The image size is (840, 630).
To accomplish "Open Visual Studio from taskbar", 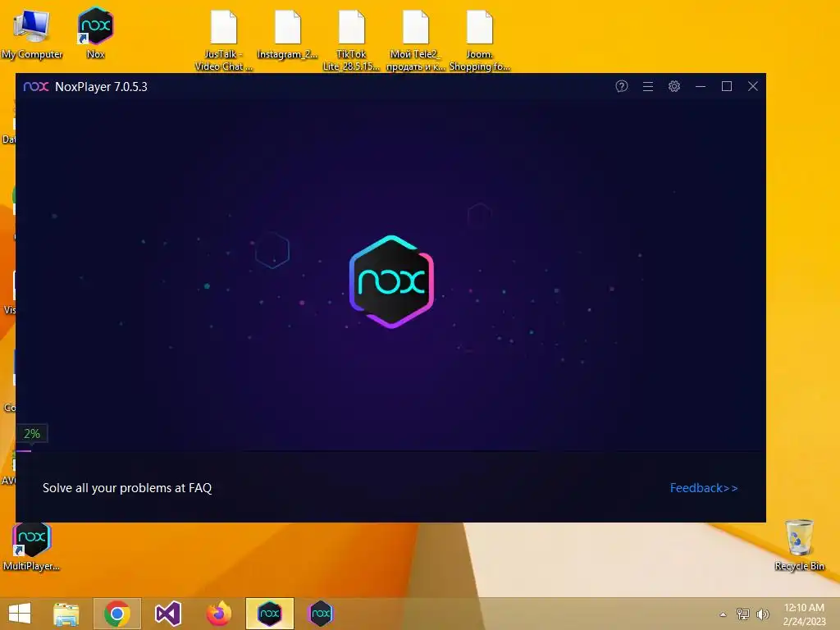I will click(167, 614).
